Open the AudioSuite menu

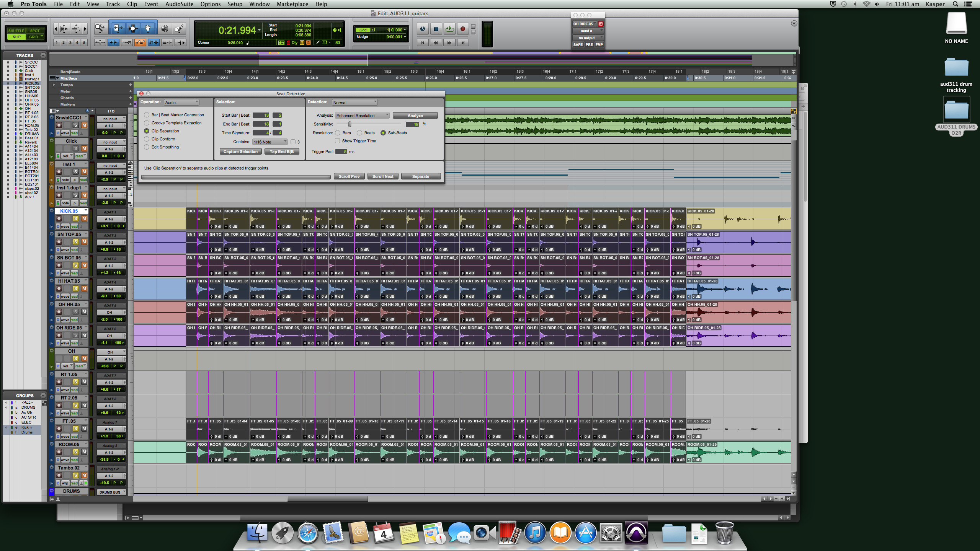point(178,4)
